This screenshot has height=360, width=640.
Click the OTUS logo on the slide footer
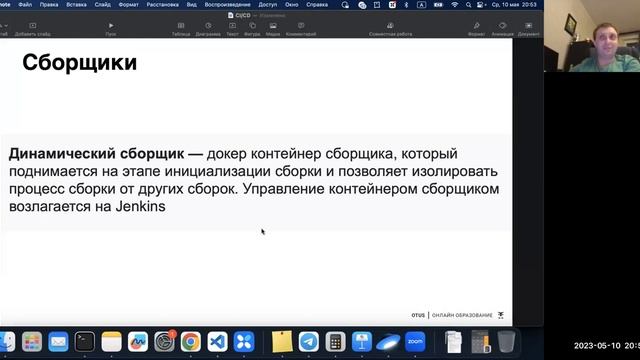pos(418,315)
